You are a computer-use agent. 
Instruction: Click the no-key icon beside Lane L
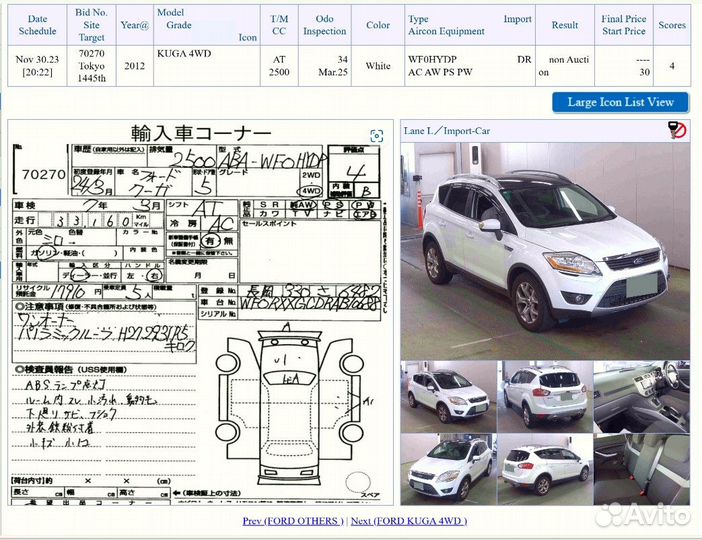[x=676, y=130]
